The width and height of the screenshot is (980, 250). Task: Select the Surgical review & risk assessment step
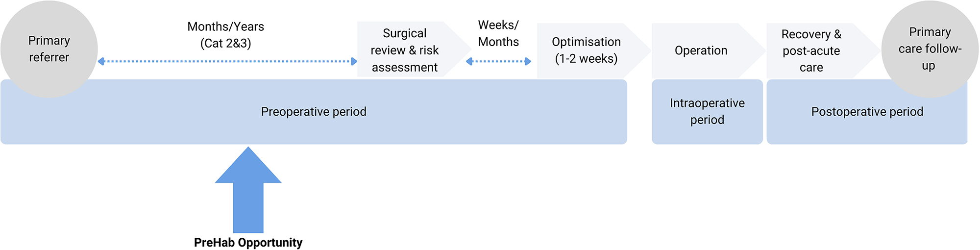click(x=405, y=50)
